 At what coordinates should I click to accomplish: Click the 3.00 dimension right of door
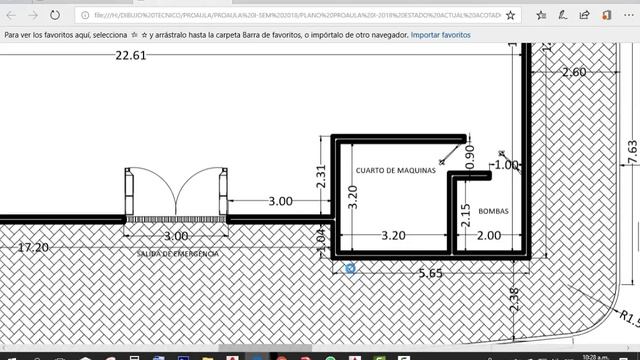(280, 201)
